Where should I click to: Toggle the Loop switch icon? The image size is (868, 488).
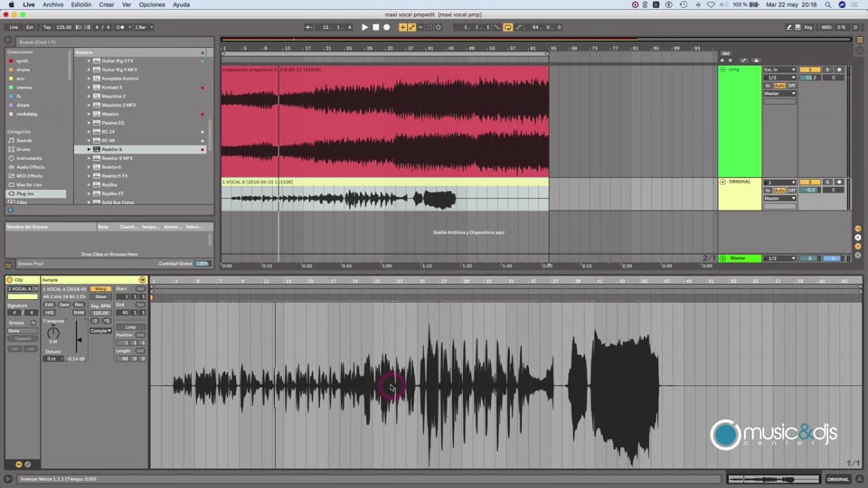click(x=507, y=27)
